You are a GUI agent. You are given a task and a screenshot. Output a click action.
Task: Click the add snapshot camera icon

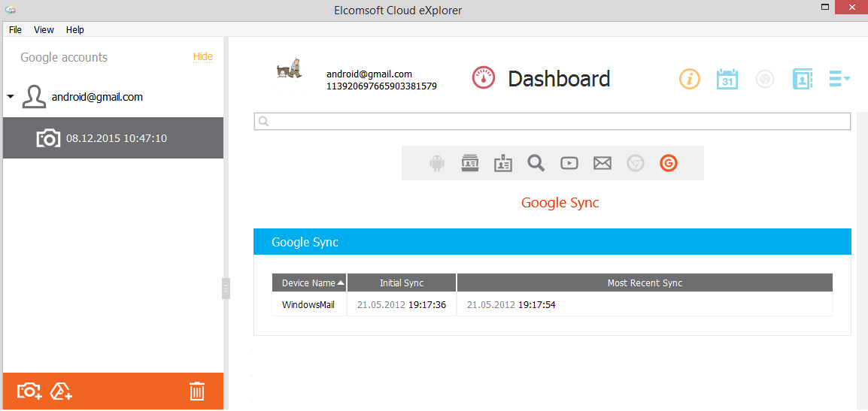(x=29, y=391)
